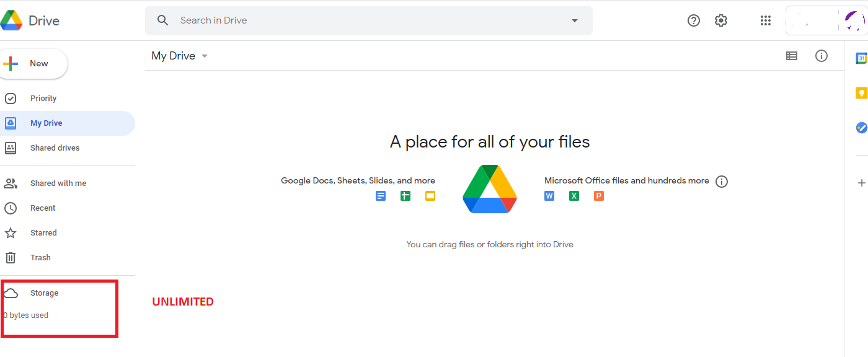Click the Search in Drive field

click(369, 20)
